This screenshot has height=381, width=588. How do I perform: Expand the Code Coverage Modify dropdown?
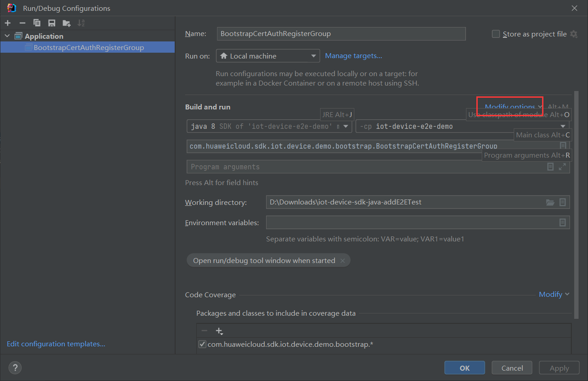[554, 295]
